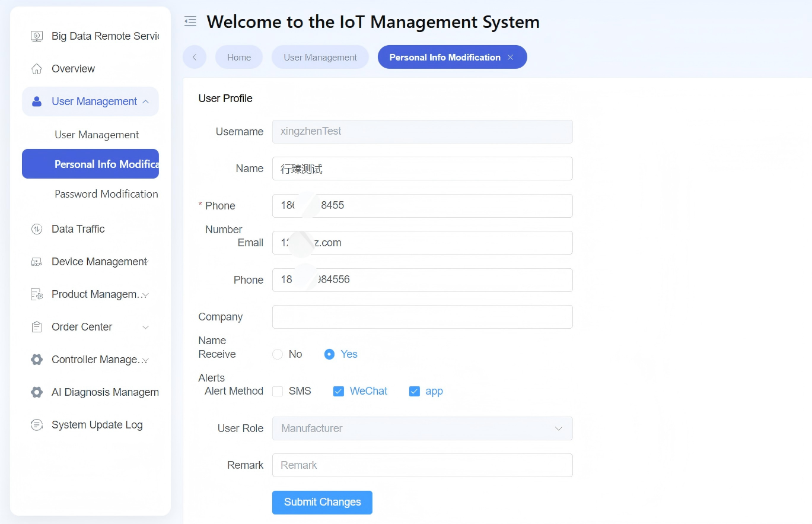This screenshot has height=524, width=812.
Task: Click the Big Data Remote Service monitor icon
Action: (37, 36)
